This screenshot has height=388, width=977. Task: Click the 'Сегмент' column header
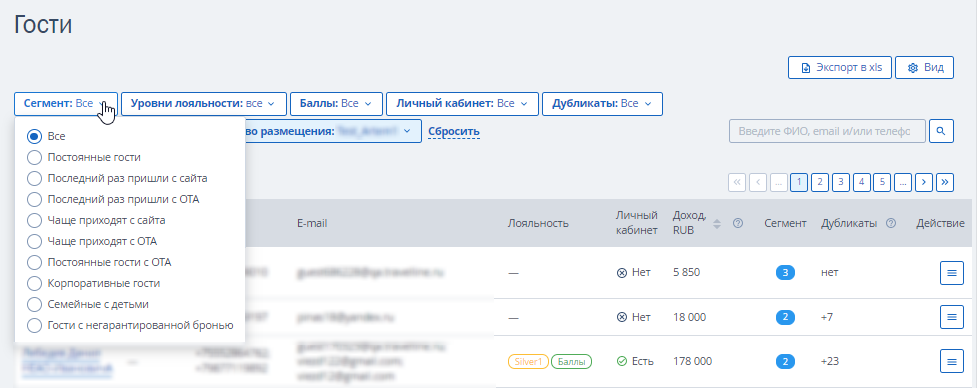coord(786,224)
